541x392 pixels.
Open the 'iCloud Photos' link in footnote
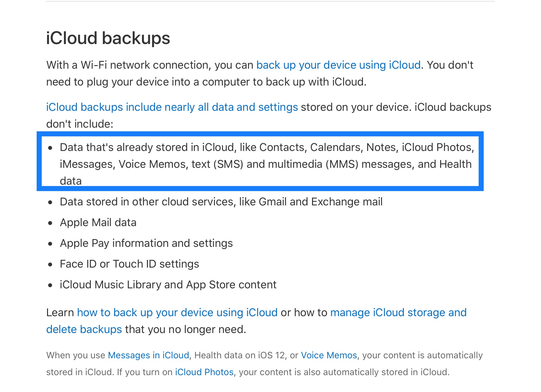(204, 372)
